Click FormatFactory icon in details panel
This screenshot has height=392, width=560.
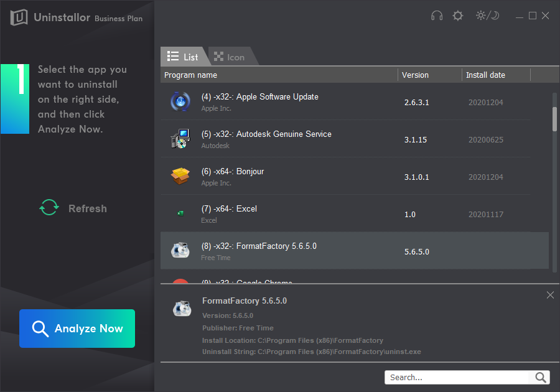click(182, 309)
